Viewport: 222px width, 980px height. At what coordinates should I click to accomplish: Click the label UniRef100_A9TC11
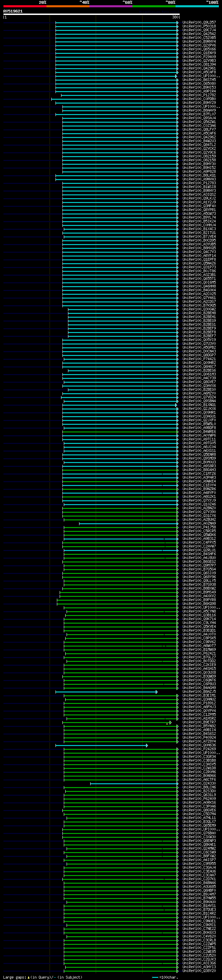199,439
